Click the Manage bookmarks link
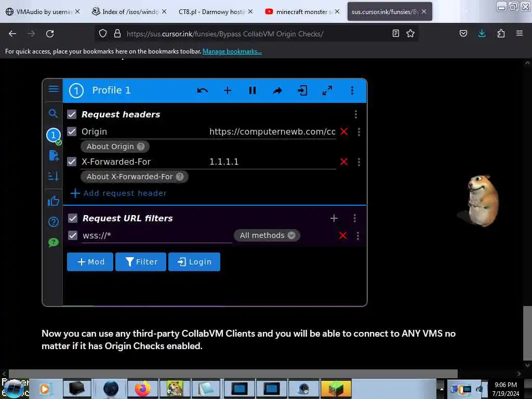 (x=232, y=51)
